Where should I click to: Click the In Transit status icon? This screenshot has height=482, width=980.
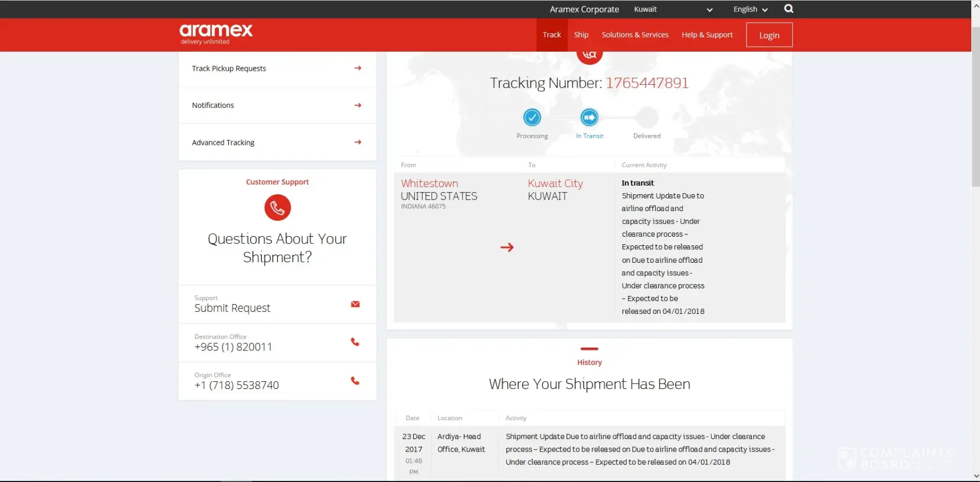click(589, 118)
